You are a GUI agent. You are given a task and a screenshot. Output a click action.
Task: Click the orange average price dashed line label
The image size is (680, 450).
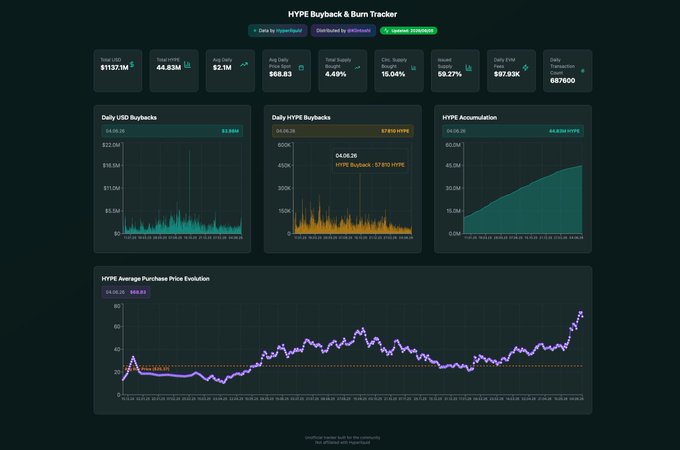[x=147, y=369]
